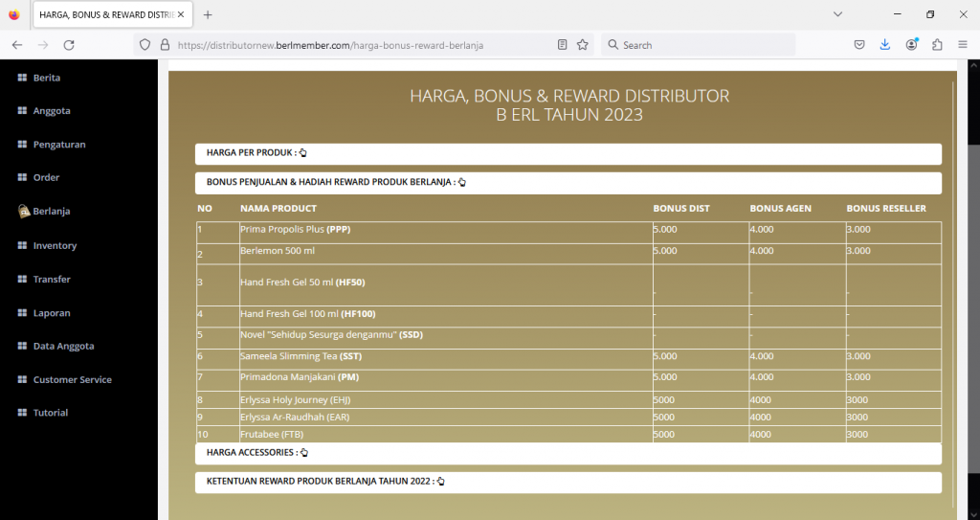Click the browser reload icon
This screenshot has width=980, height=520.
click(x=69, y=45)
